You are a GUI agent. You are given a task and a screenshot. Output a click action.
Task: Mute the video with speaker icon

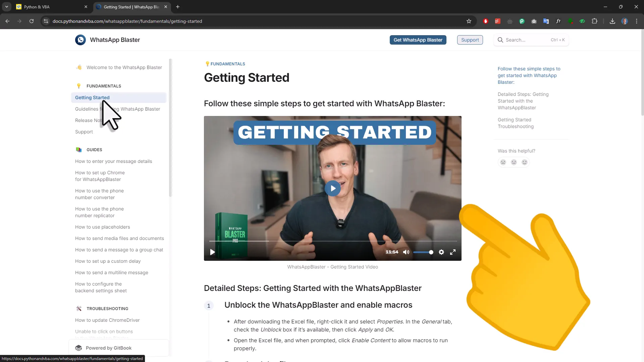(x=406, y=252)
